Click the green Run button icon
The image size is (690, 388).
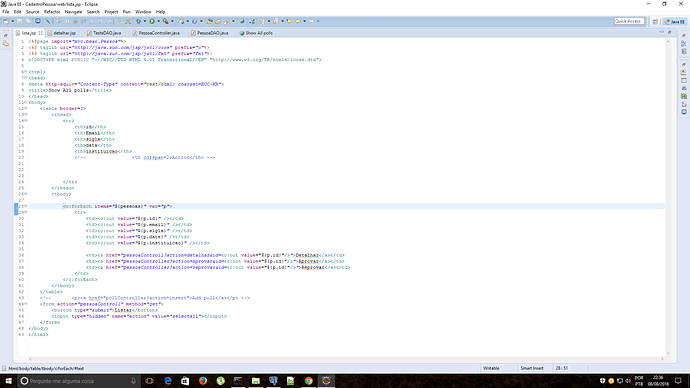click(152, 21)
